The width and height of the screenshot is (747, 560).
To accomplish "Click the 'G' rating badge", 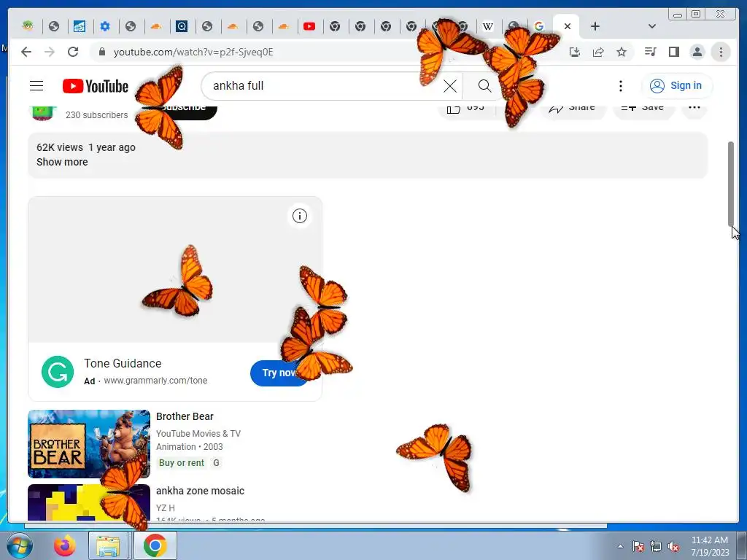I will coord(216,463).
